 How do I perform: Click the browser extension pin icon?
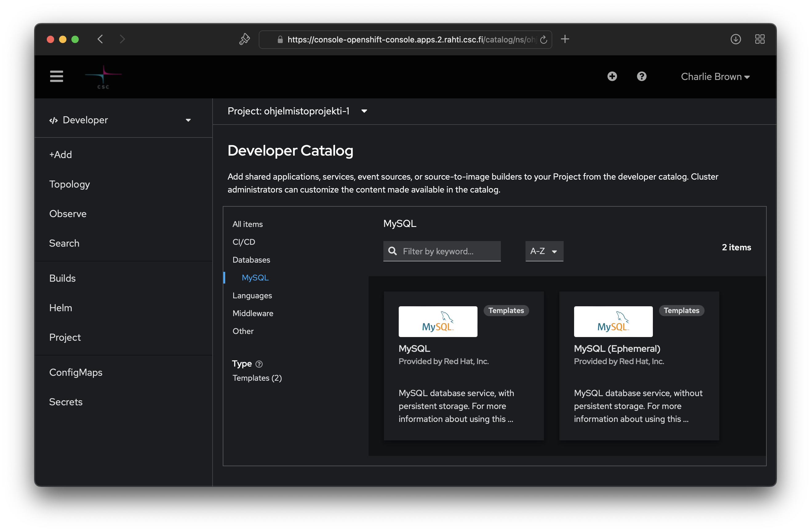(244, 39)
